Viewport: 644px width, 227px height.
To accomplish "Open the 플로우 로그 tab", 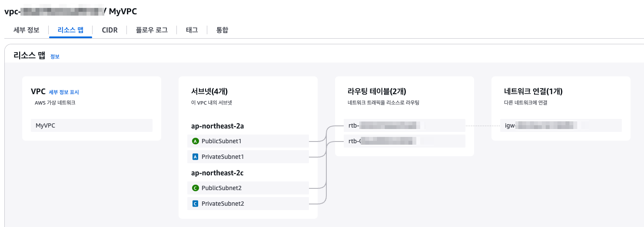I will pyautogui.click(x=152, y=30).
